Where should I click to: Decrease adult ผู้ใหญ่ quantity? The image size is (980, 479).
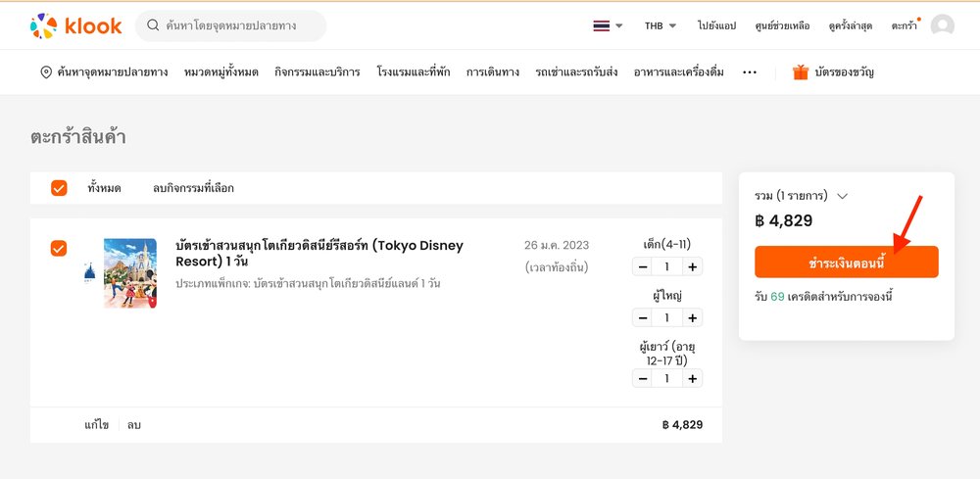pos(642,318)
